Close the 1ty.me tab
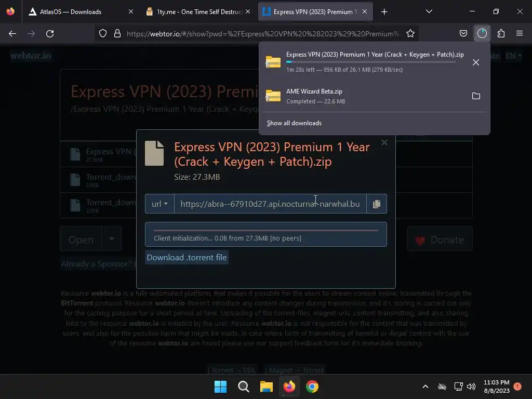The image size is (532, 399). point(248,11)
